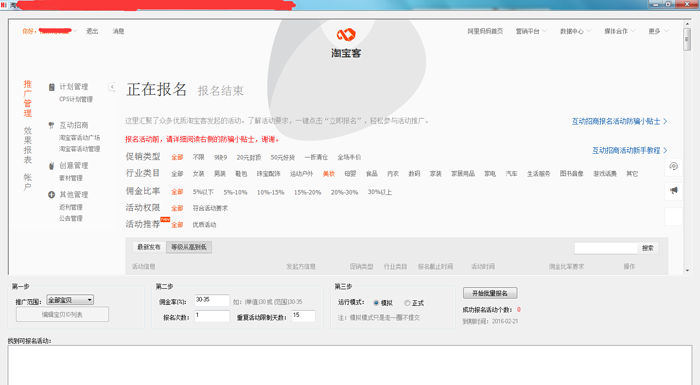
Task: Filter commission rate by 10%-15%
Action: coord(271,192)
